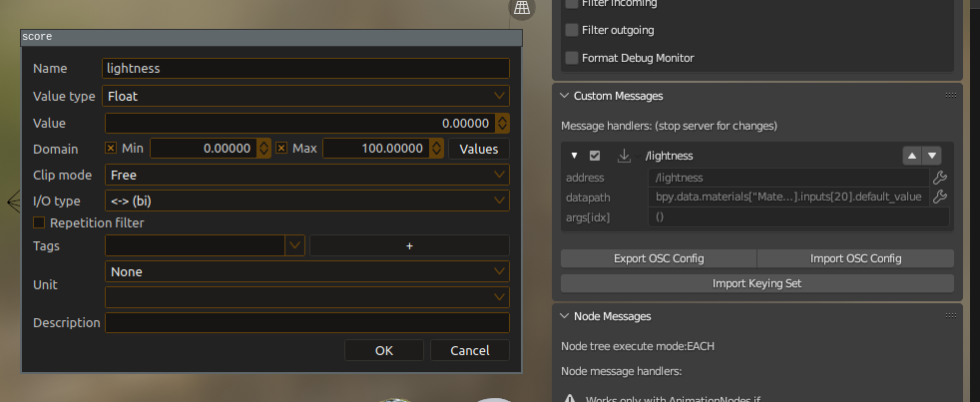This screenshot has height=402, width=980.
Task: Click the perspective grid icon in viewport
Action: point(522,8)
